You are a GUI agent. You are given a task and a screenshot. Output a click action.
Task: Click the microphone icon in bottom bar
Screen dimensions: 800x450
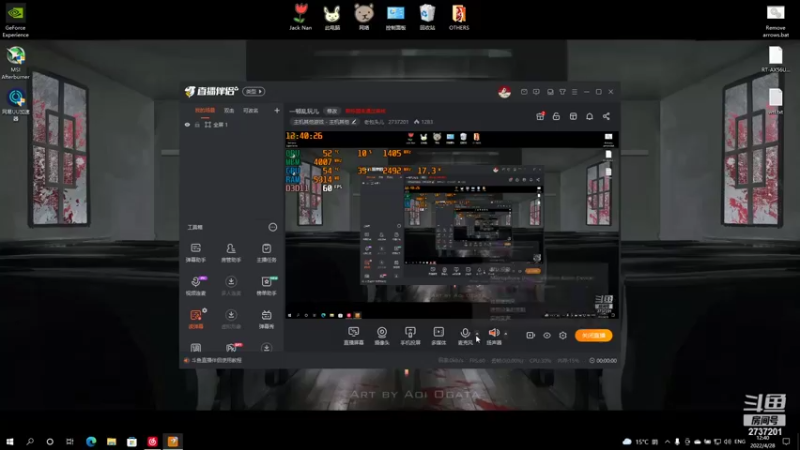(x=465, y=334)
